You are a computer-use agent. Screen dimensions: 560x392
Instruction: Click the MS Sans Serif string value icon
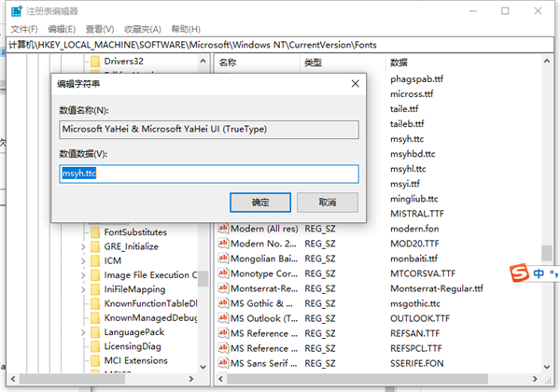pos(223,363)
